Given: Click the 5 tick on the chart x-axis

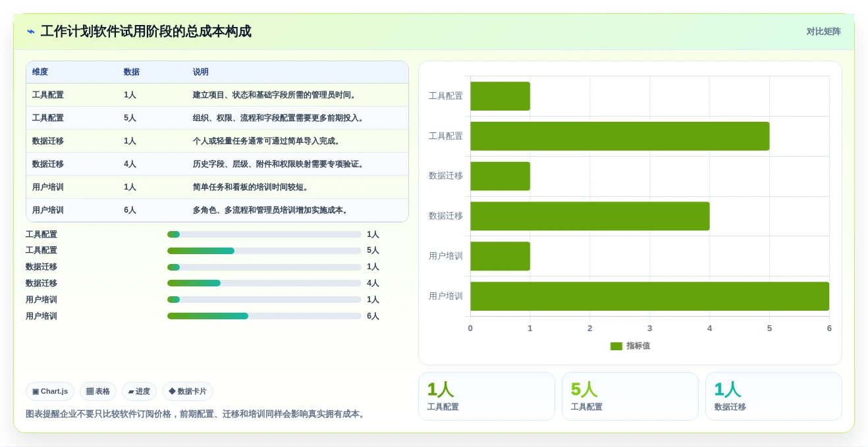Looking at the screenshot, I should [769, 329].
